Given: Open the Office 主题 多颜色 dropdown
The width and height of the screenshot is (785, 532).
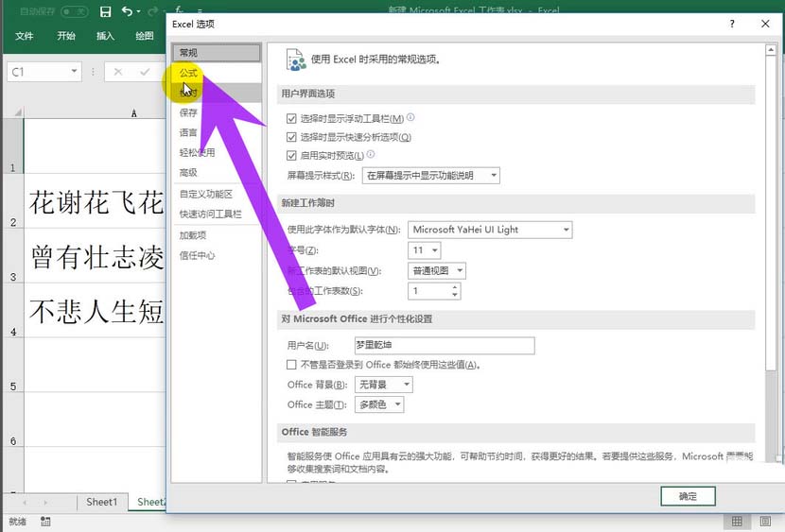Looking at the screenshot, I should pyautogui.click(x=379, y=404).
